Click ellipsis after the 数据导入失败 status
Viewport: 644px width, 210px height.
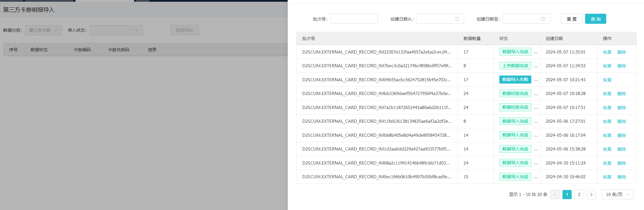pyautogui.click(x=536, y=80)
